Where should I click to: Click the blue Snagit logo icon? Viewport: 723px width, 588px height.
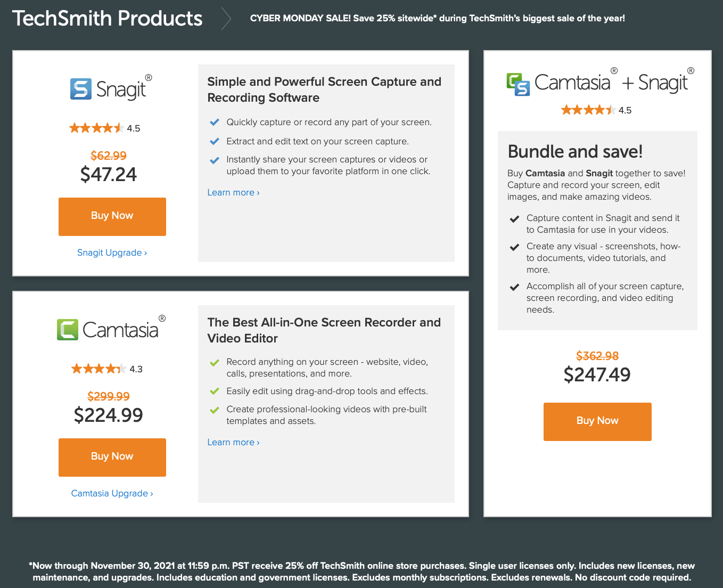pyautogui.click(x=80, y=89)
